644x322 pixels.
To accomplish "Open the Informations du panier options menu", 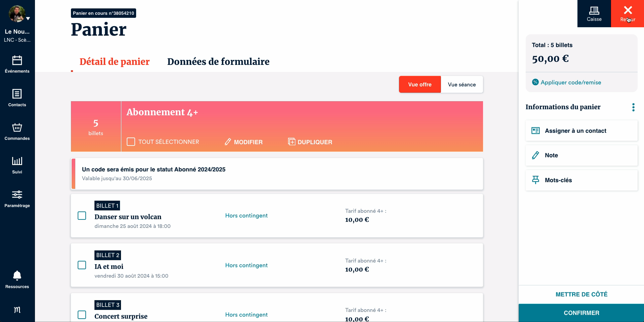I will [633, 107].
